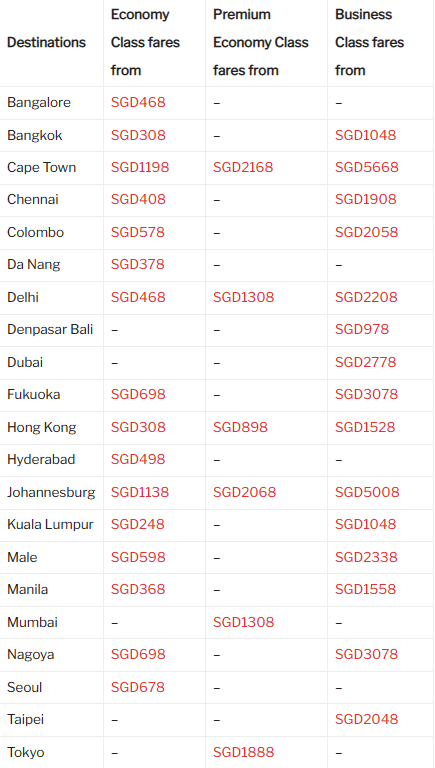Select Seoul Economy fare SGD678
The width and height of the screenshot is (435, 768).
(x=138, y=687)
